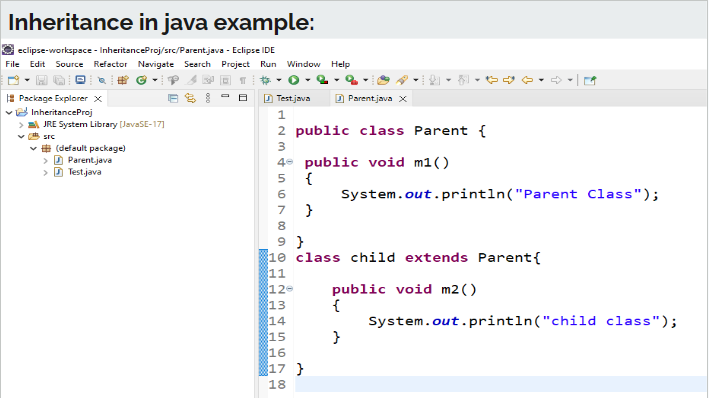This screenshot has width=709, height=398.
Task: Click the Toggle Mark Occurrences highlighter icon
Action: (192, 81)
